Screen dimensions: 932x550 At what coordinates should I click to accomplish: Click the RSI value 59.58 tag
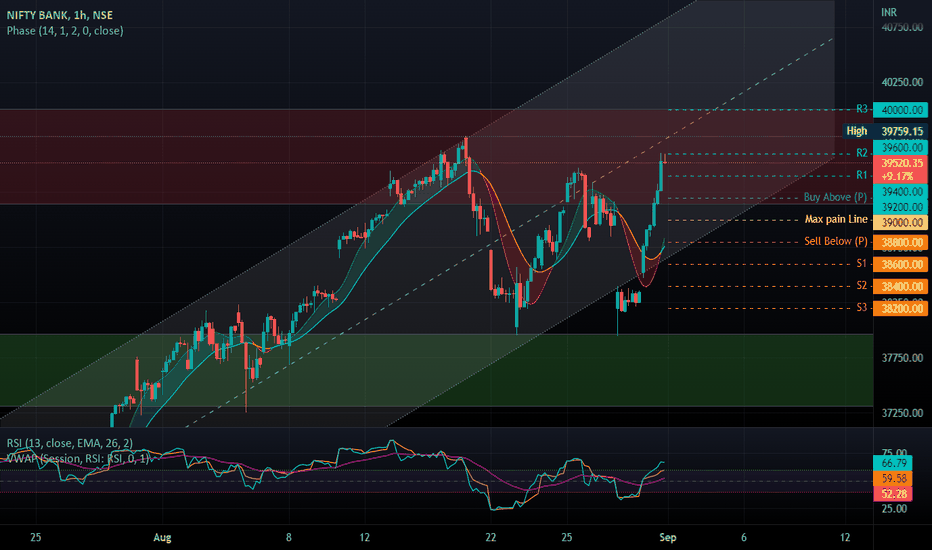893,478
